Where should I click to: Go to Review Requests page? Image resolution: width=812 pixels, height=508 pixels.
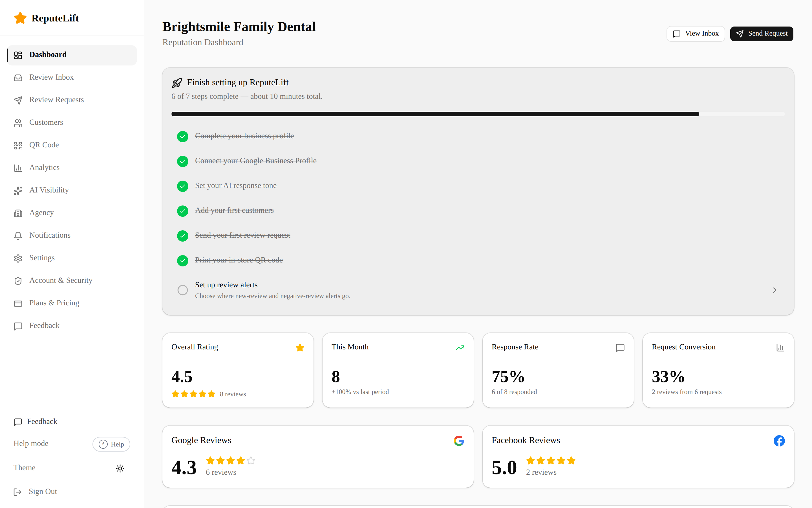coord(72,100)
